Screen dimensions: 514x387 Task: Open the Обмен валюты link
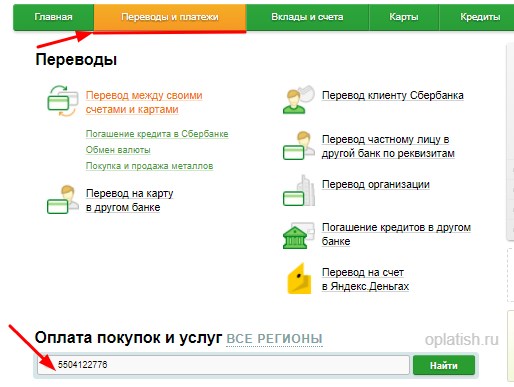coord(118,150)
